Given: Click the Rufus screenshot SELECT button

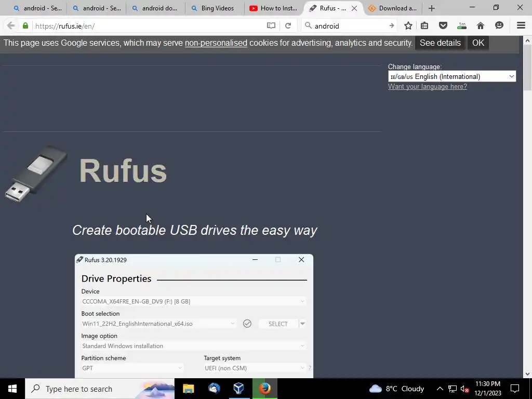Looking at the screenshot, I should pos(278,324).
